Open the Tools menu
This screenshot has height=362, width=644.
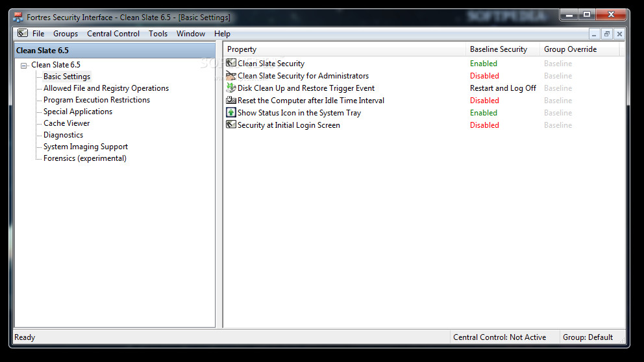(x=158, y=34)
